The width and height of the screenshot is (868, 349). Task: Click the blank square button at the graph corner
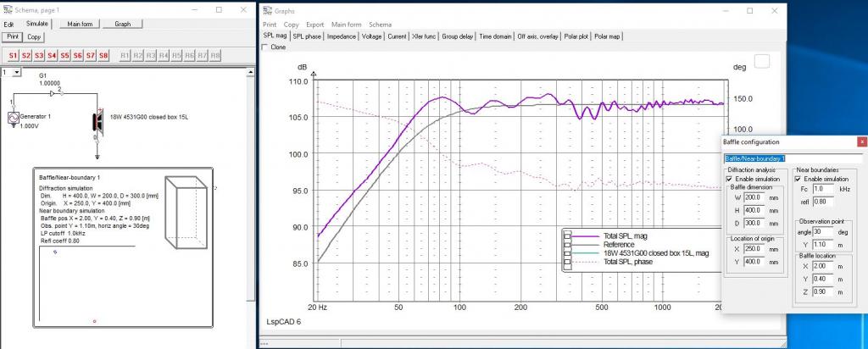(x=762, y=61)
